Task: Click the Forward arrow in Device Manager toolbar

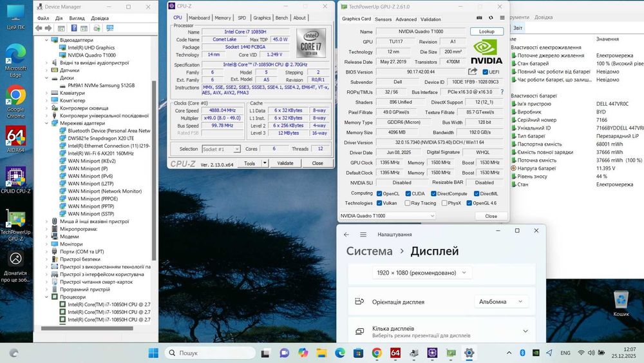Action: pyautogui.click(x=48, y=28)
